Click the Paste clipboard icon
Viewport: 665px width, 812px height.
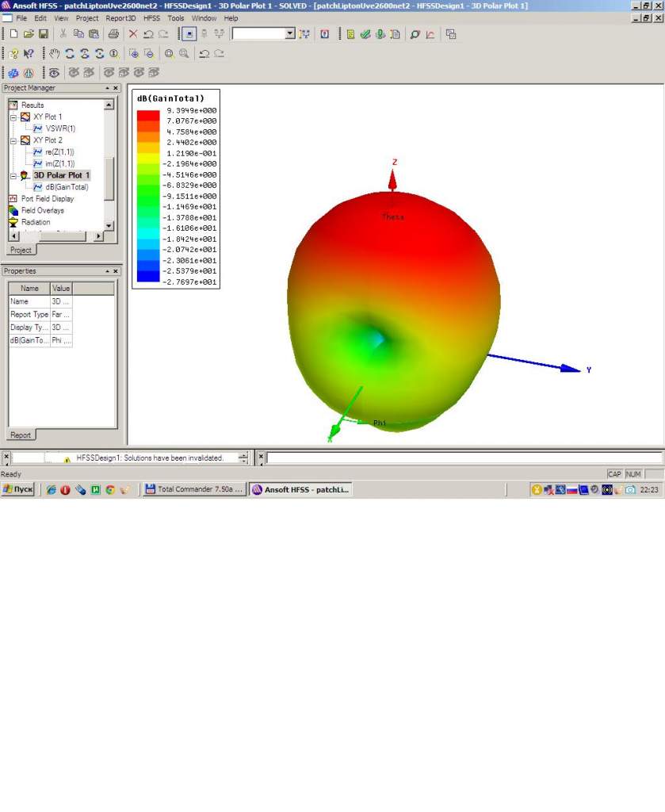coord(94,34)
